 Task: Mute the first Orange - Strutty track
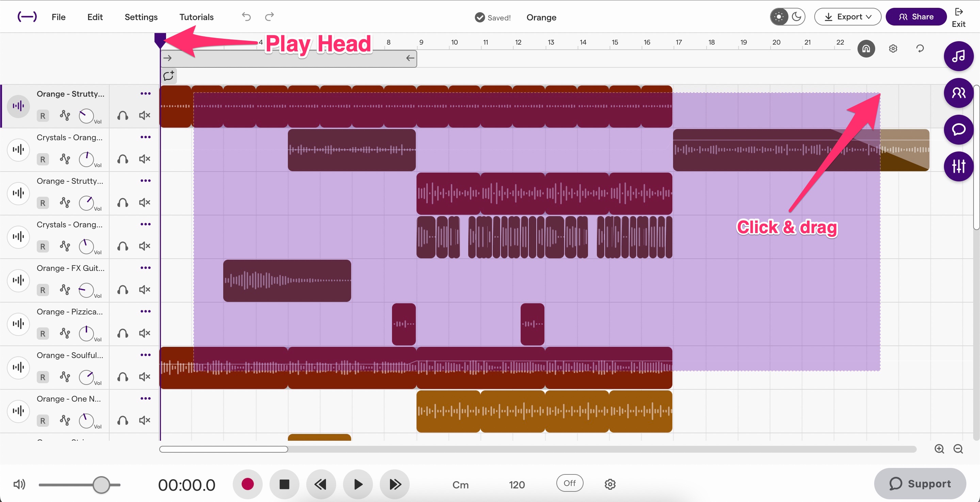[145, 115]
